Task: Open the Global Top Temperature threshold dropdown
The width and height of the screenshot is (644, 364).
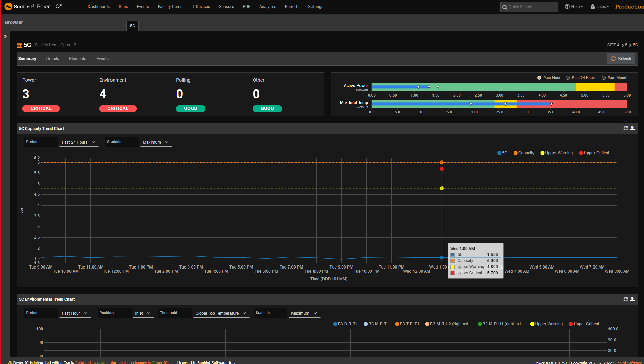Action: pyautogui.click(x=221, y=313)
